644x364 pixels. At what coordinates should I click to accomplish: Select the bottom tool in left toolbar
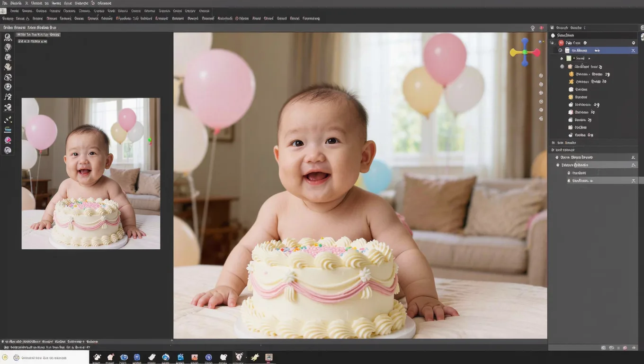point(8,150)
